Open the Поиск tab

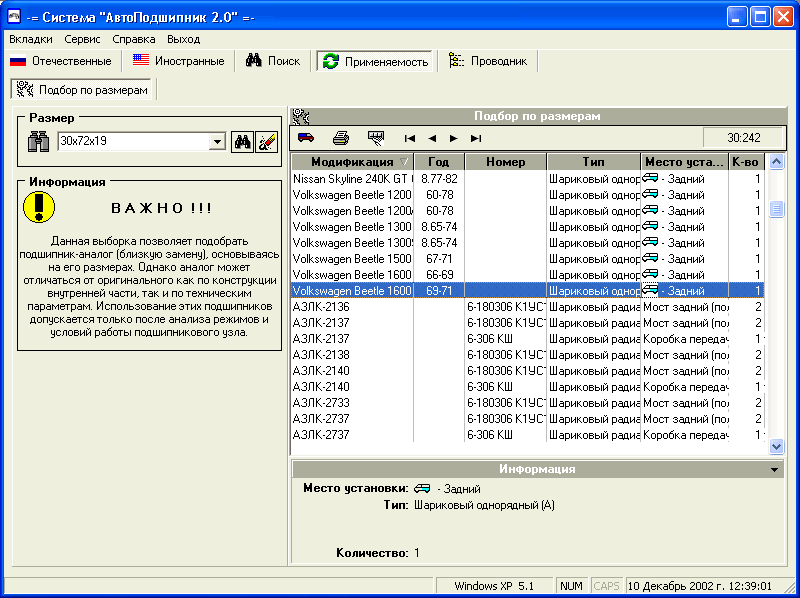(273, 61)
